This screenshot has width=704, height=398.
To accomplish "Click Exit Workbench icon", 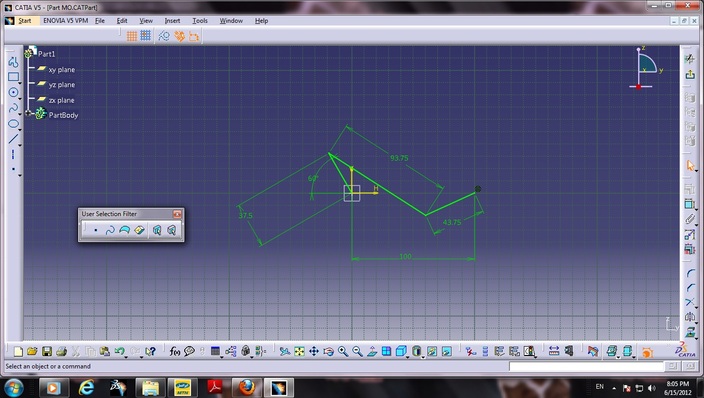I will coord(690,75).
